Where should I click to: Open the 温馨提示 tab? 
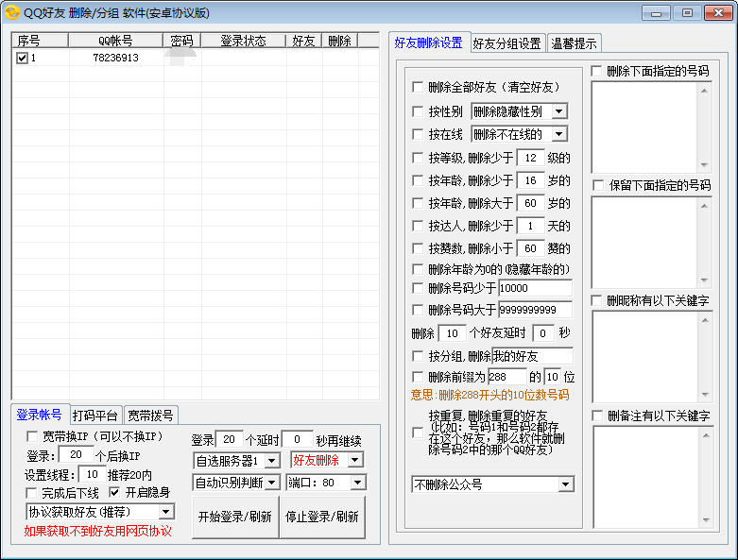[575, 43]
